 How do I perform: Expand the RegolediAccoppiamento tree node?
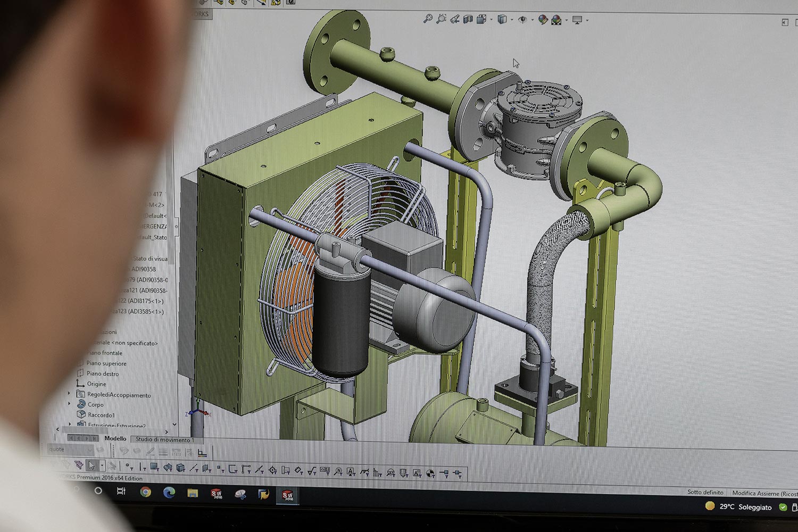coord(69,393)
